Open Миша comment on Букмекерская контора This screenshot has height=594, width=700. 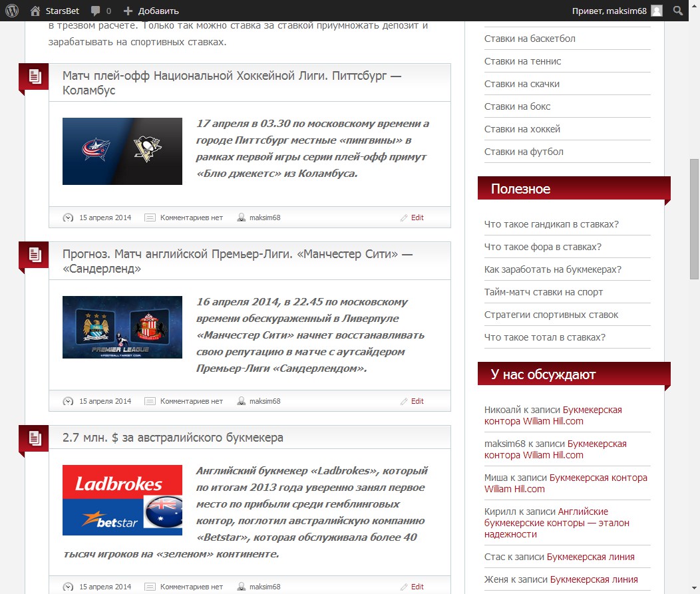566,484
